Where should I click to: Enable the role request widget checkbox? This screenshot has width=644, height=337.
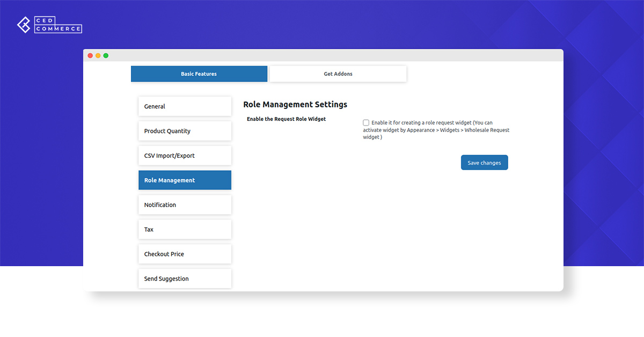[366, 123]
